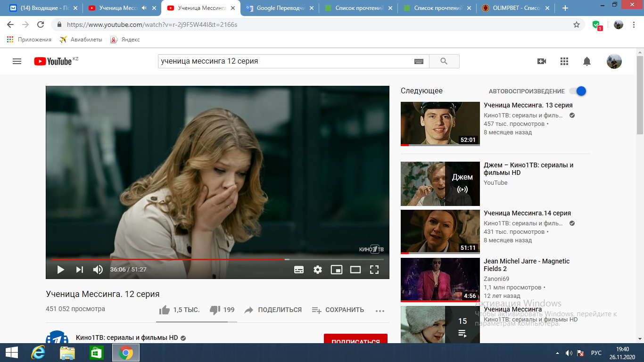644x362 pixels.
Task: Open the Ученица Мессинга. 13 серия thumbnail
Action: click(x=440, y=123)
